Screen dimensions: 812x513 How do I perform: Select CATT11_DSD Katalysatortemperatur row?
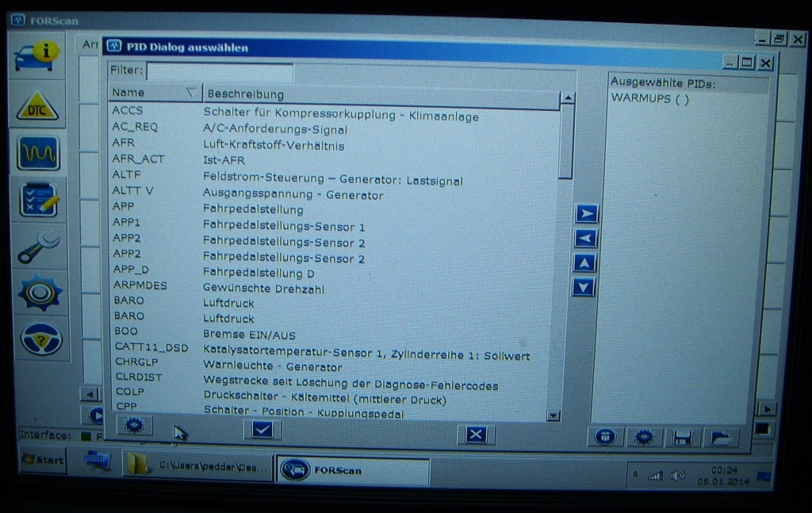point(334,350)
